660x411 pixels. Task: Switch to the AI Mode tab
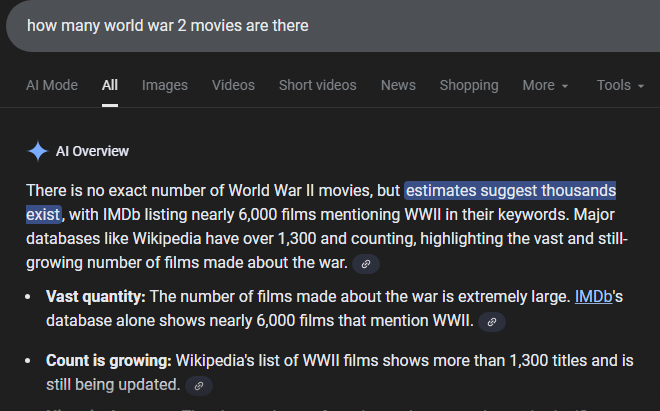52,85
